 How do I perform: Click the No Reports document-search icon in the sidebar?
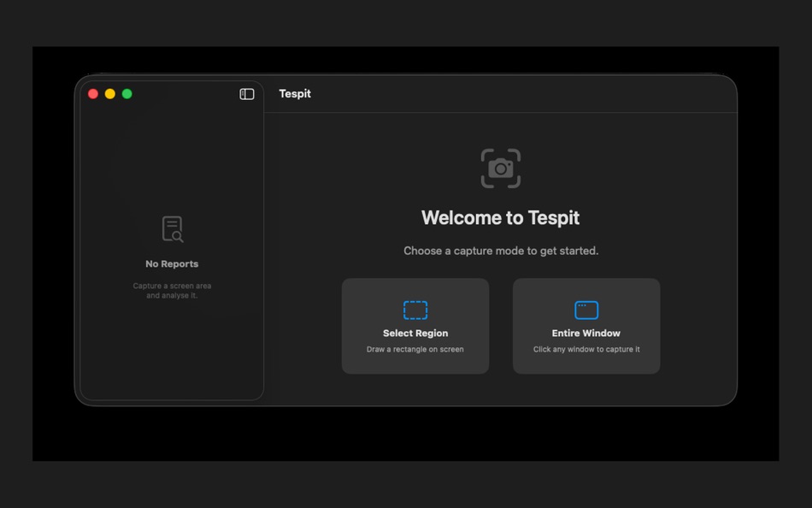[171, 228]
